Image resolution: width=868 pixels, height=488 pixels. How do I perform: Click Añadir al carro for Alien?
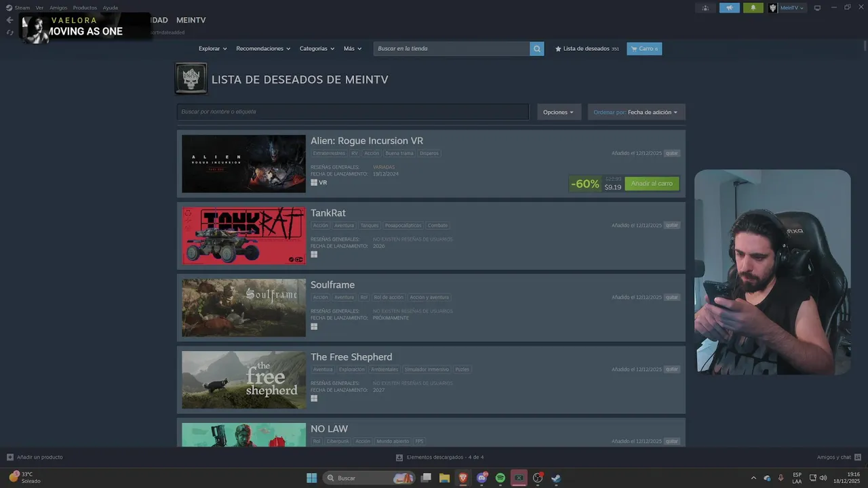[x=652, y=184]
